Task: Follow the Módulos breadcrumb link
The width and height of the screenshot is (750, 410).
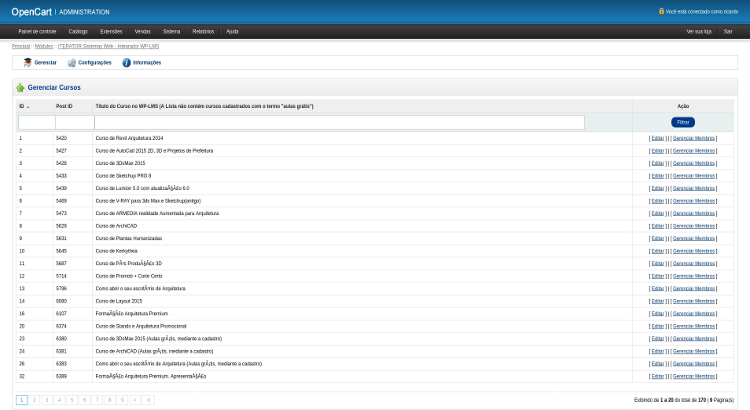Action: click(x=44, y=46)
